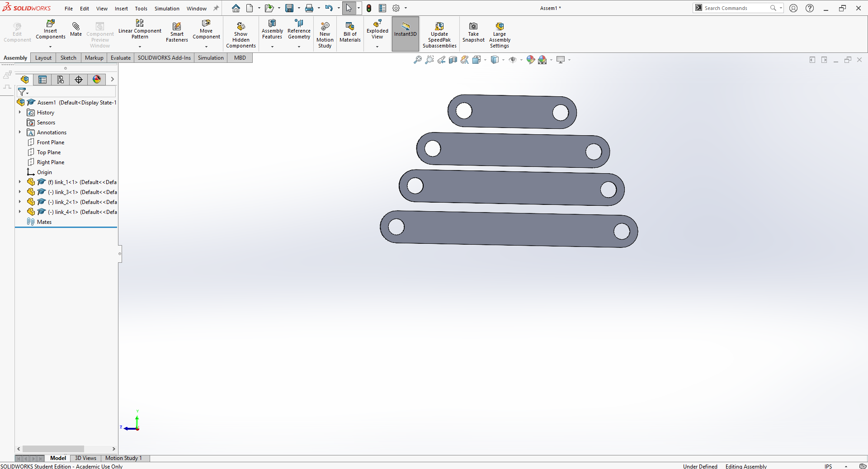Switch to the ConfigurationManager tab
The height and width of the screenshot is (469, 868).
[60, 79]
